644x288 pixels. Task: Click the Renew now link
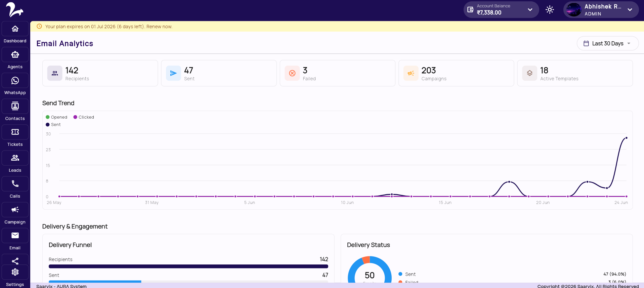pyautogui.click(x=159, y=27)
